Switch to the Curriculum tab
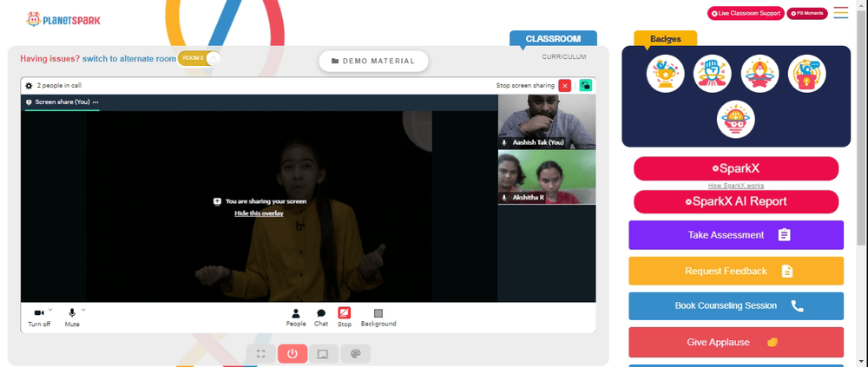 click(x=563, y=57)
